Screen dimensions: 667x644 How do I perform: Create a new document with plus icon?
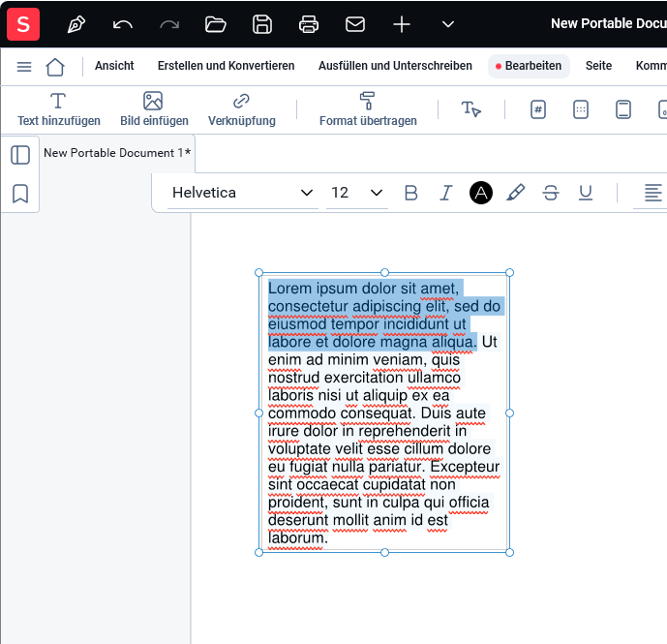402,24
